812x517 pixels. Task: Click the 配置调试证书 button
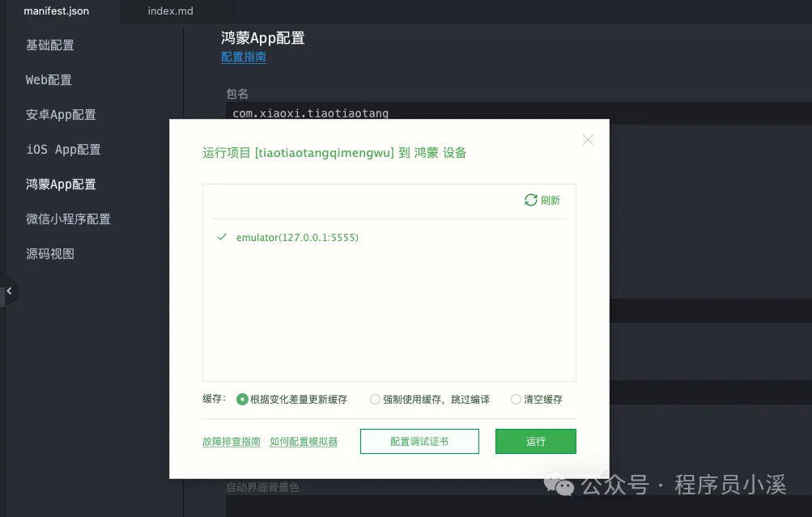[x=419, y=441]
